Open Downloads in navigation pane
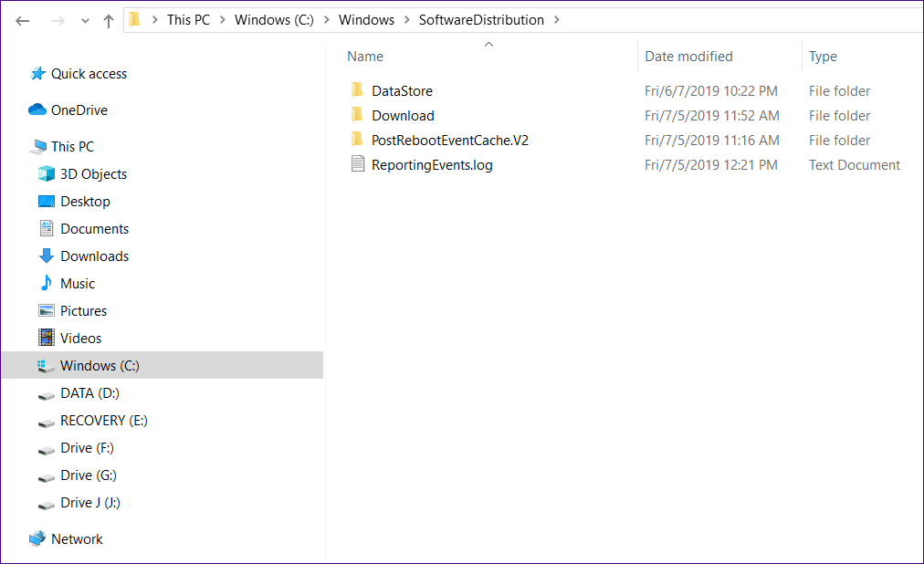This screenshot has width=924, height=564. click(x=95, y=256)
